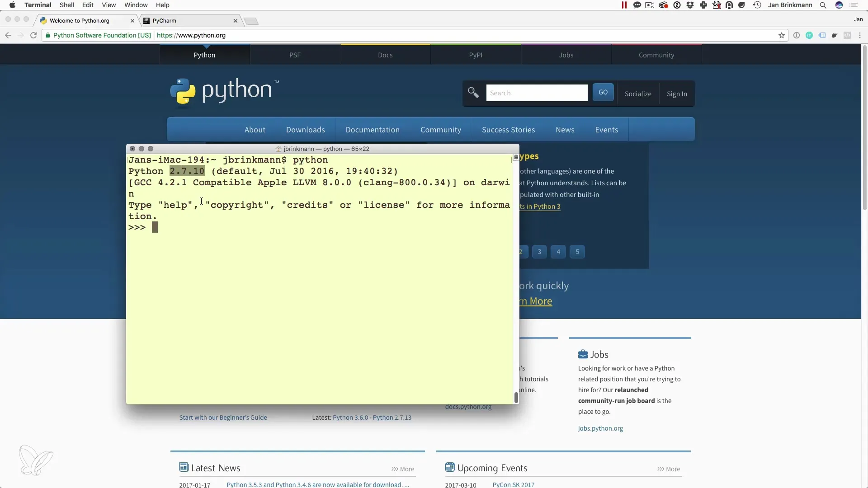Open the Terminal app menu
The height and width of the screenshot is (488, 868).
[38, 5]
